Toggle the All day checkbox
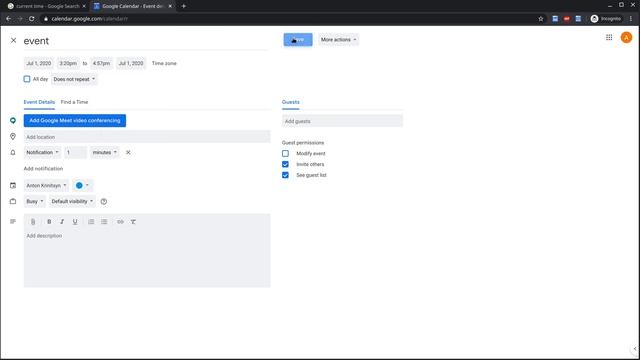 27,79
